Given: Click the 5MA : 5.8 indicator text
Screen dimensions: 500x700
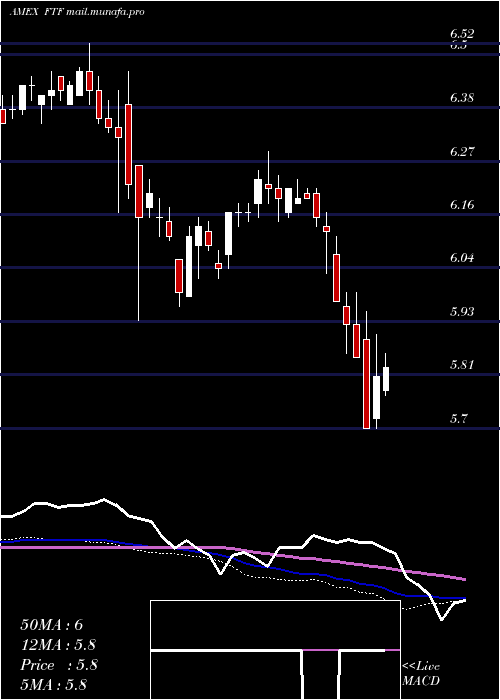Looking at the screenshot, I should 54,684.
